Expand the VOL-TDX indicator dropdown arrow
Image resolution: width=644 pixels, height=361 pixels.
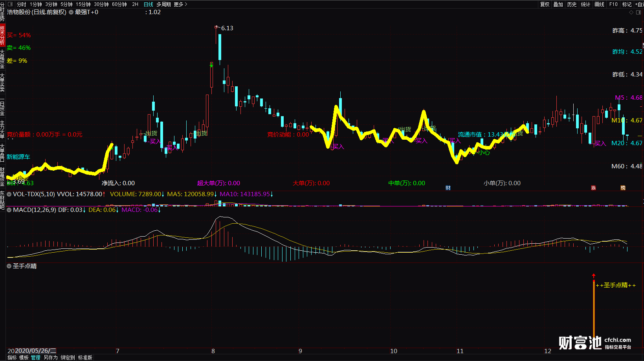pos(9,194)
